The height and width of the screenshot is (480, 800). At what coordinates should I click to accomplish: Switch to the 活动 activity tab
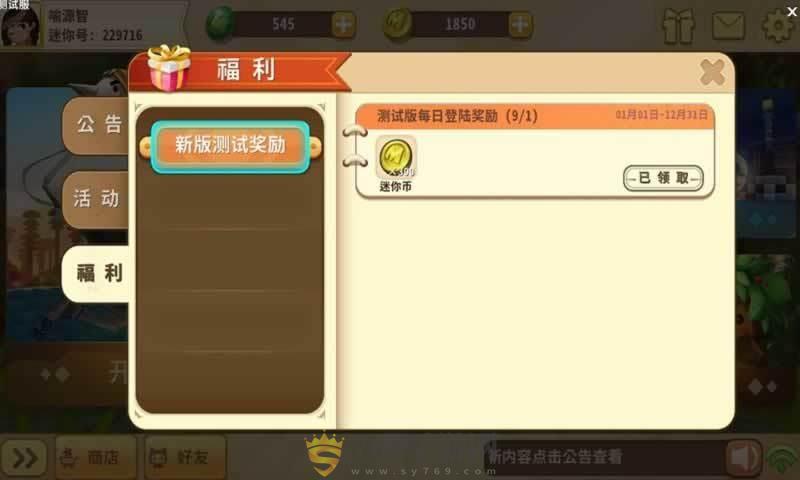point(96,199)
